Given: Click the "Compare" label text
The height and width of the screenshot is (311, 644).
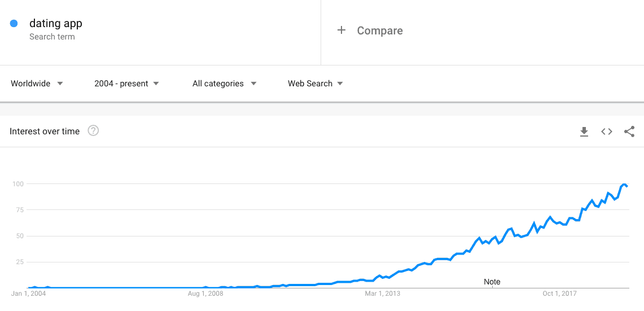Looking at the screenshot, I should point(380,31).
